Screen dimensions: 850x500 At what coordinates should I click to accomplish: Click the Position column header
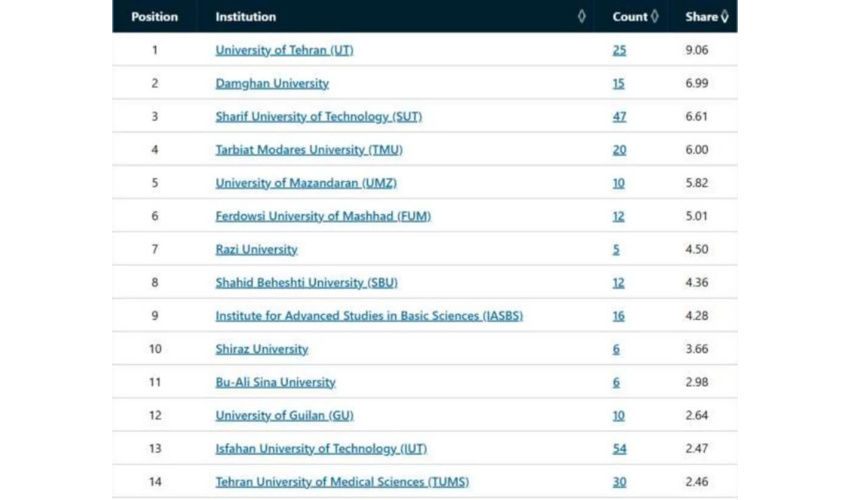tap(154, 16)
